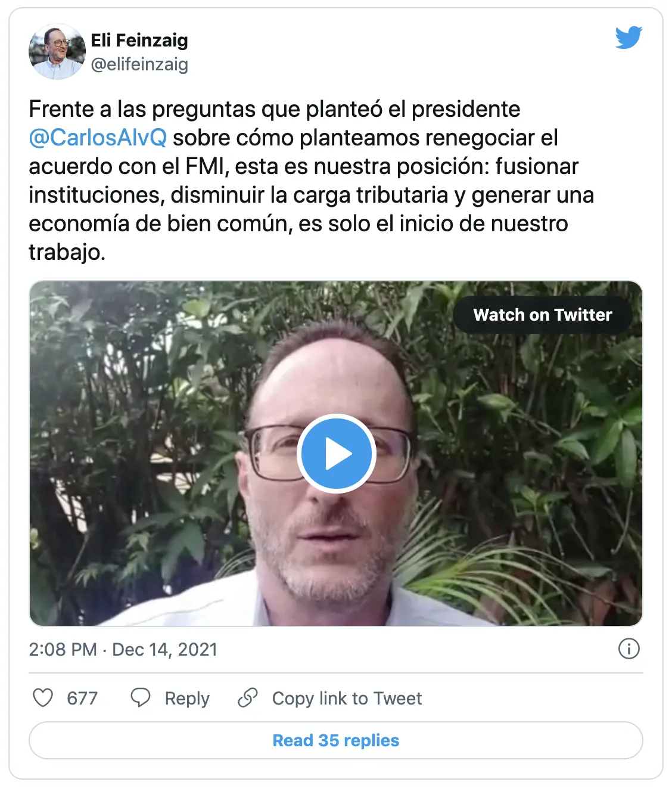Open the Eli Feinzaig display name

point(139,41)
